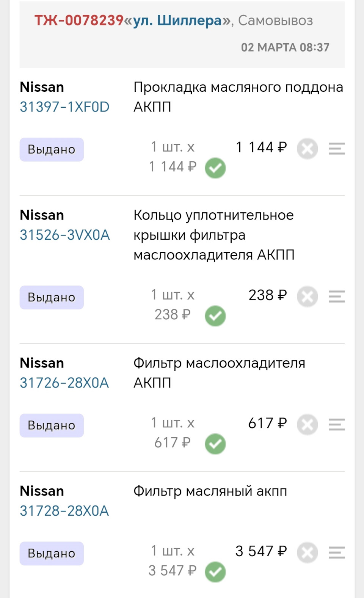
Task: Open part number 31726-28X0A
Action: point(64,383)
